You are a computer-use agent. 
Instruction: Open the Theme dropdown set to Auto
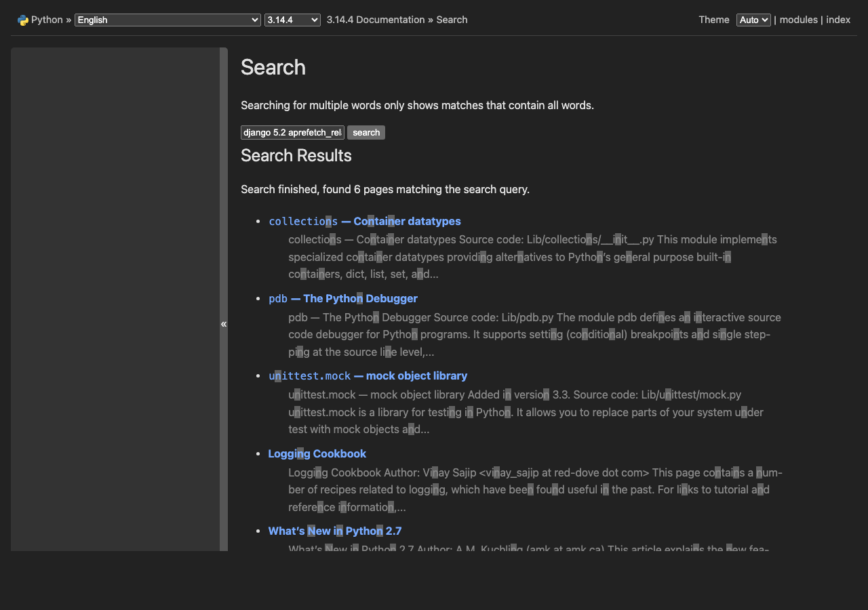coord(753,20)
